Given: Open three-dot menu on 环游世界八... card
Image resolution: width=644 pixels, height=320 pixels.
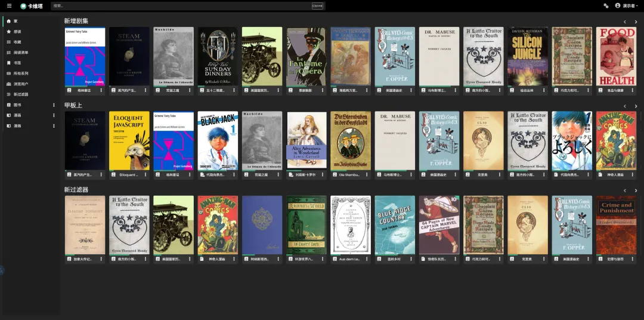Looking at the screenshot, I should click(x=323, y=259).
